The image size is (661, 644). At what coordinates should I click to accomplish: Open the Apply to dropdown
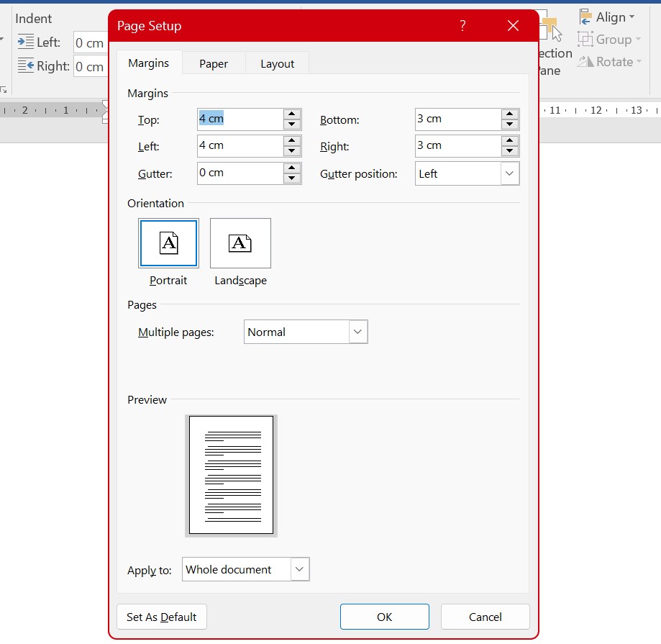click(298, 569)
